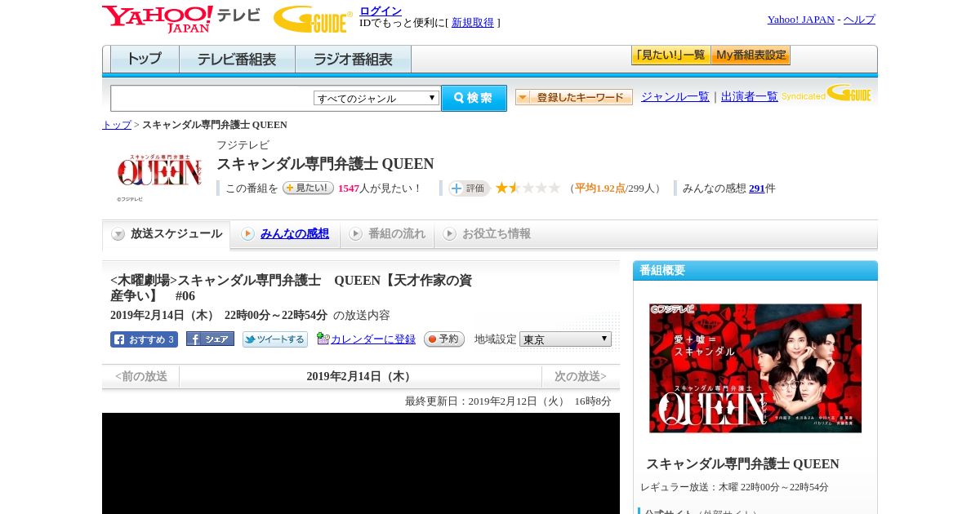
Task: Click the 予約 record button
Action: [444, 339]
